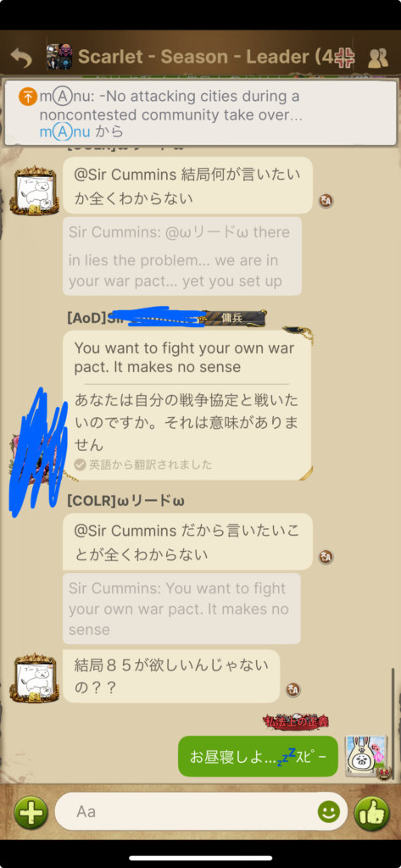Tap the orange pinned message arrow icon
Image resolution: width=401 pixels, height=868 pixels.
(27, 97)
